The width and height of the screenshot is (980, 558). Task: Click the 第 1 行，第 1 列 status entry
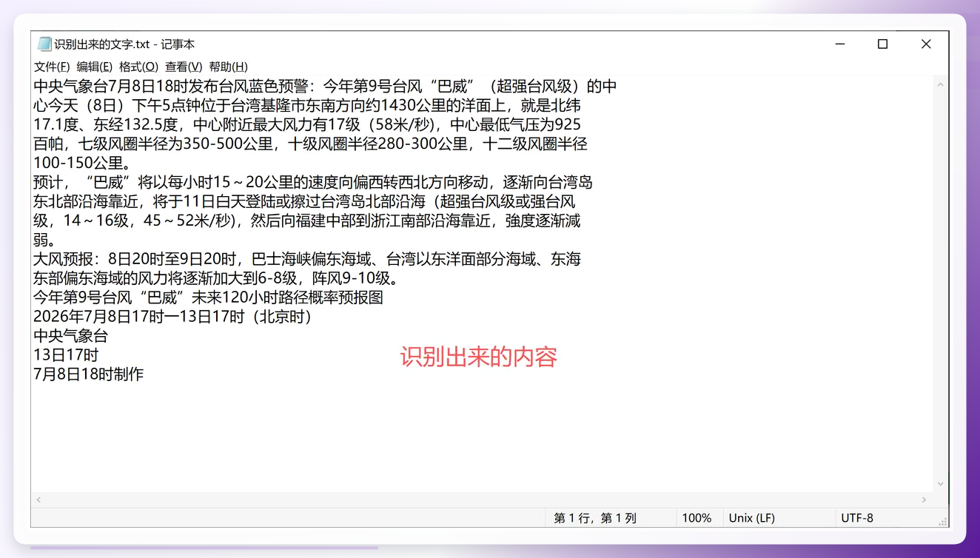pyautogui.click(x=595, y=518)
